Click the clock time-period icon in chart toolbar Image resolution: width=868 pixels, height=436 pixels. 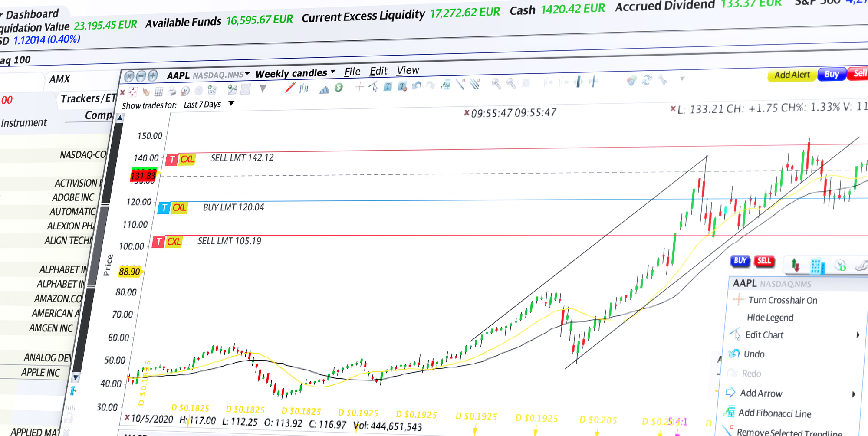coord(185,91)
